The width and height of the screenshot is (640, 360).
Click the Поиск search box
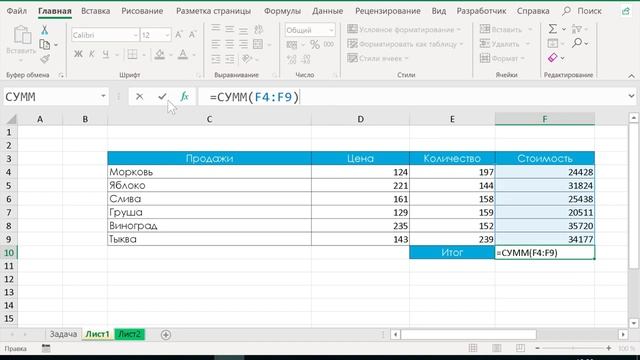point(582,11)
